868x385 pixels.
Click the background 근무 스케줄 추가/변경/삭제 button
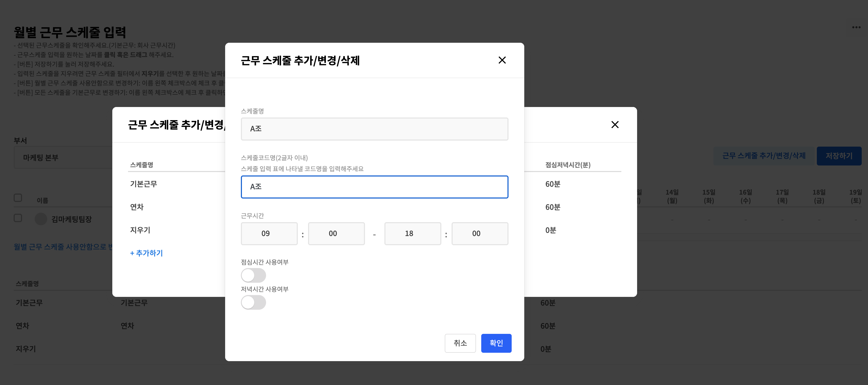(764, 156)
